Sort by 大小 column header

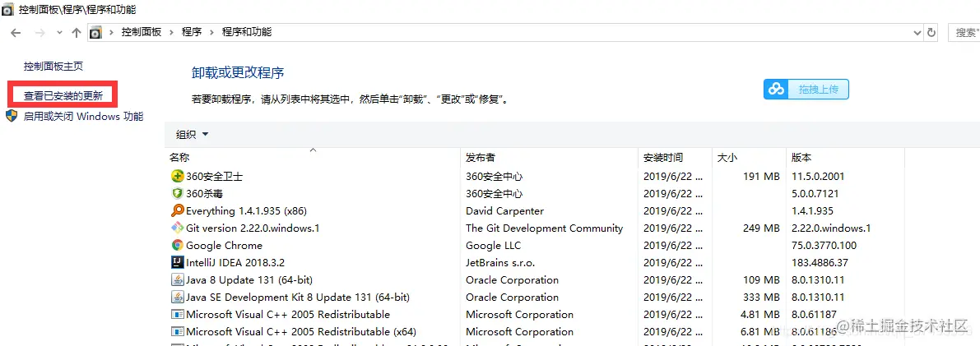(x=727, y=158)
